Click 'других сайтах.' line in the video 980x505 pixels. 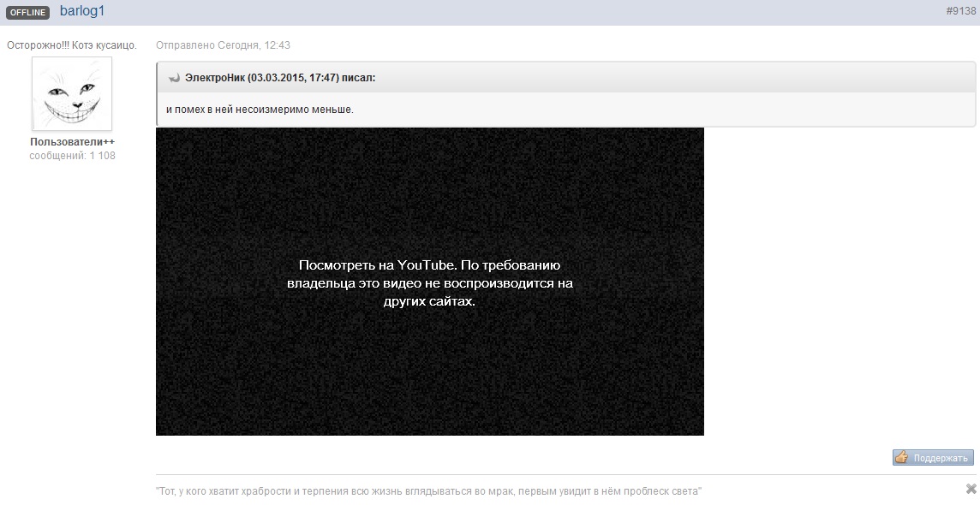click(429, 301)
